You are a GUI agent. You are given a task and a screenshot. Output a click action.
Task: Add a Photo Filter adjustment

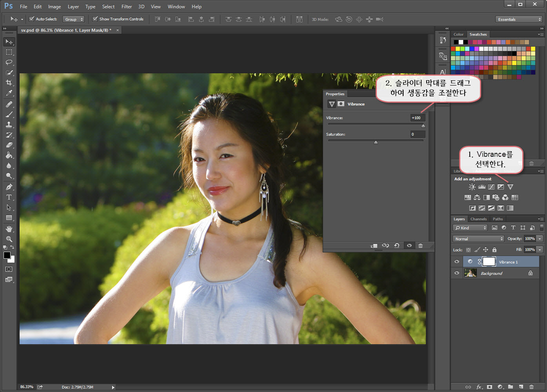(496, 198)
